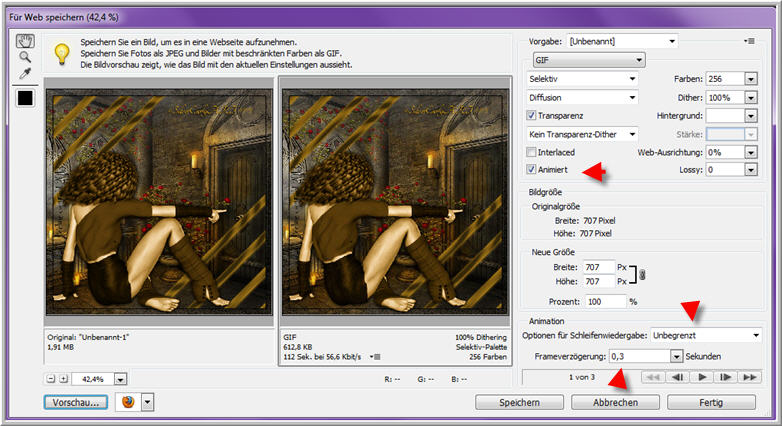Click the Breite width input field
Viewport: 782px width, 426px height.
click(598, 267)
